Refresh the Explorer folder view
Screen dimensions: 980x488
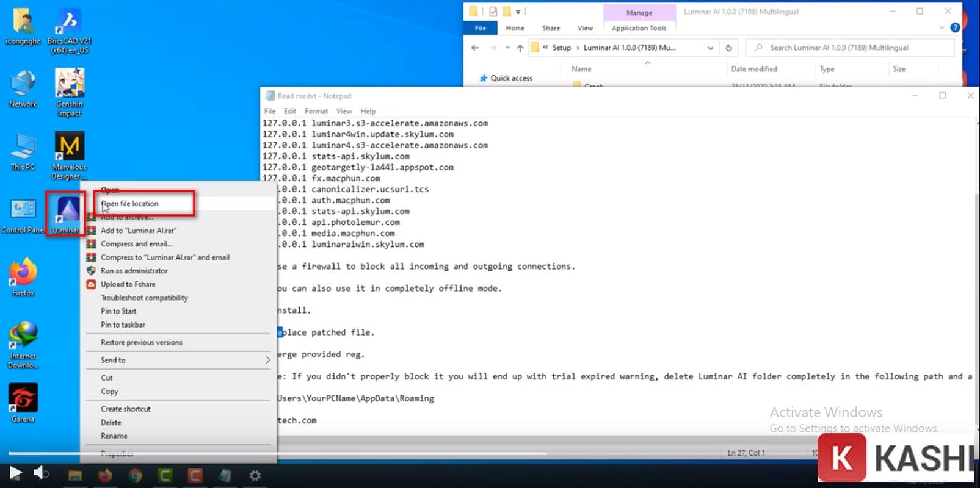coord(728,48)
